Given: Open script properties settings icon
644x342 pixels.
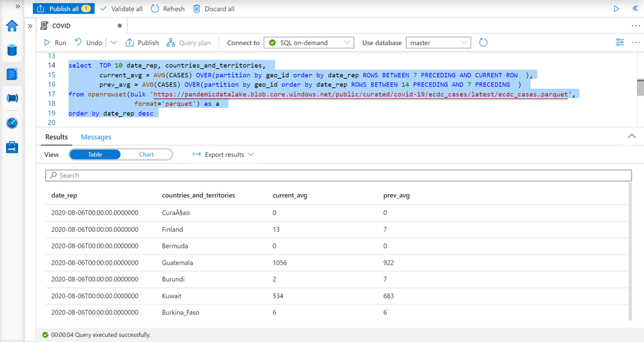Looking at the screenshot, I should tap(620, 43).
